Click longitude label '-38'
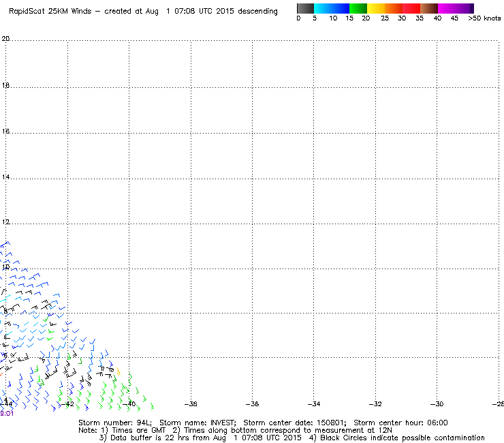 (x=191, y=403)
